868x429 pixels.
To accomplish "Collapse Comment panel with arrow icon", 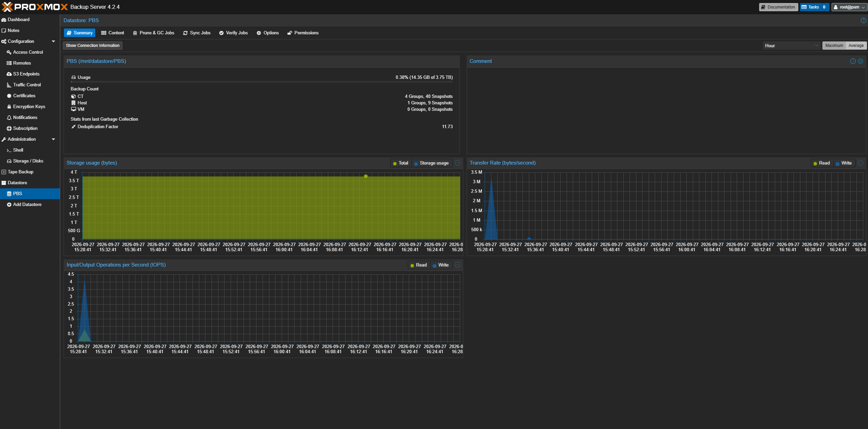I will click(853, 61).
